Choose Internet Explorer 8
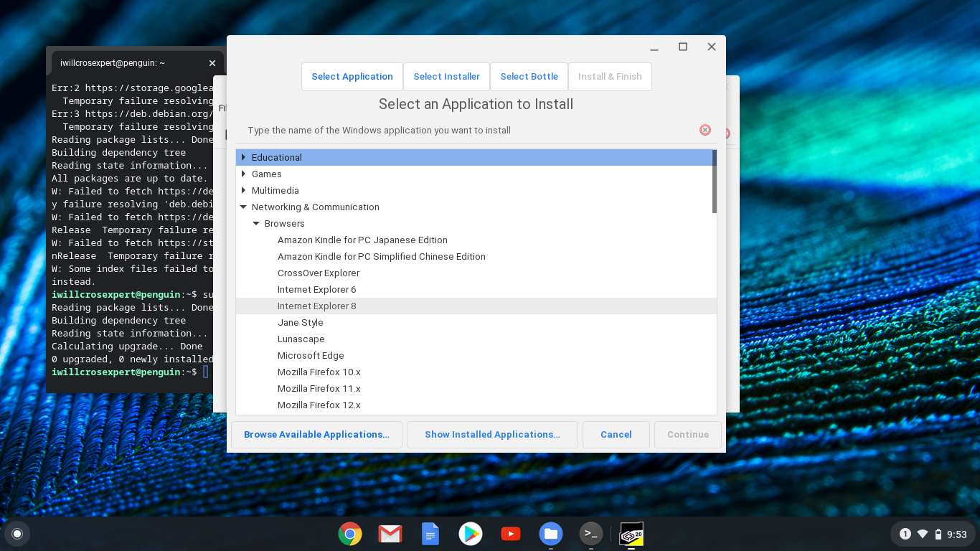The image size is (980, 551). click(x=317, y=306)
